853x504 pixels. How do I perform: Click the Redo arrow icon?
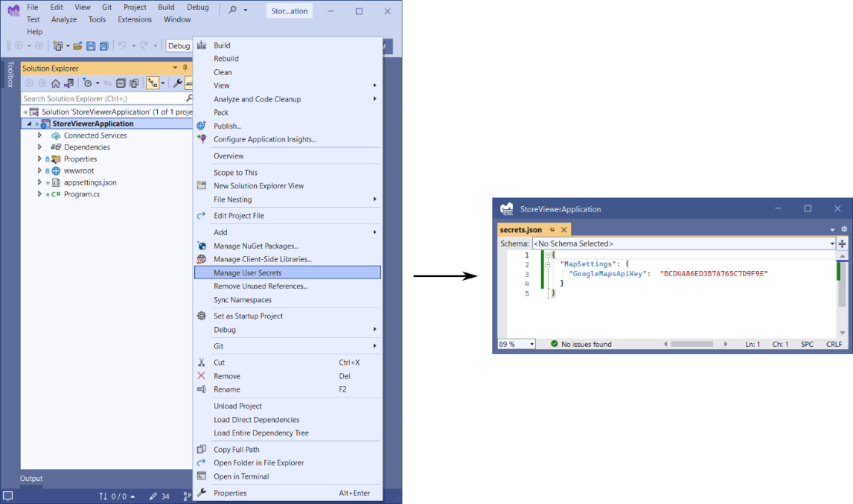pyautogui.click(x=144, y=45)
